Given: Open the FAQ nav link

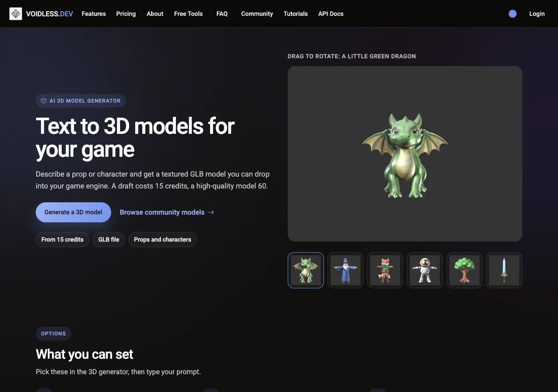Looking at the screenshot, I should 222,14.
